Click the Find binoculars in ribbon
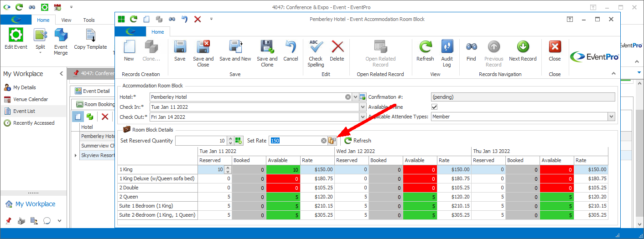644x239 pixels. (x=471, y=46)
